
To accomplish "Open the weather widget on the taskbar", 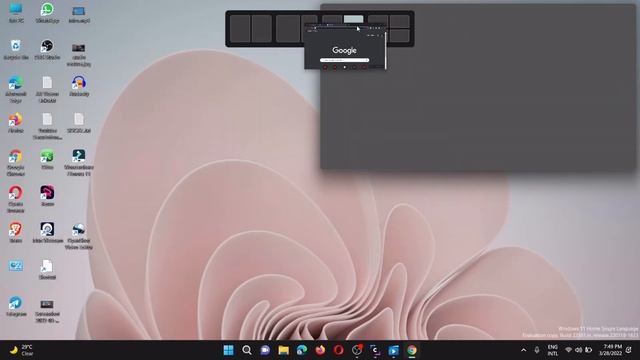I will (21, 350).
